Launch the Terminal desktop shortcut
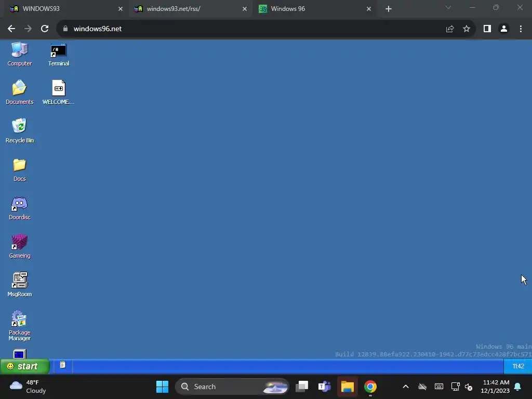 58,54
